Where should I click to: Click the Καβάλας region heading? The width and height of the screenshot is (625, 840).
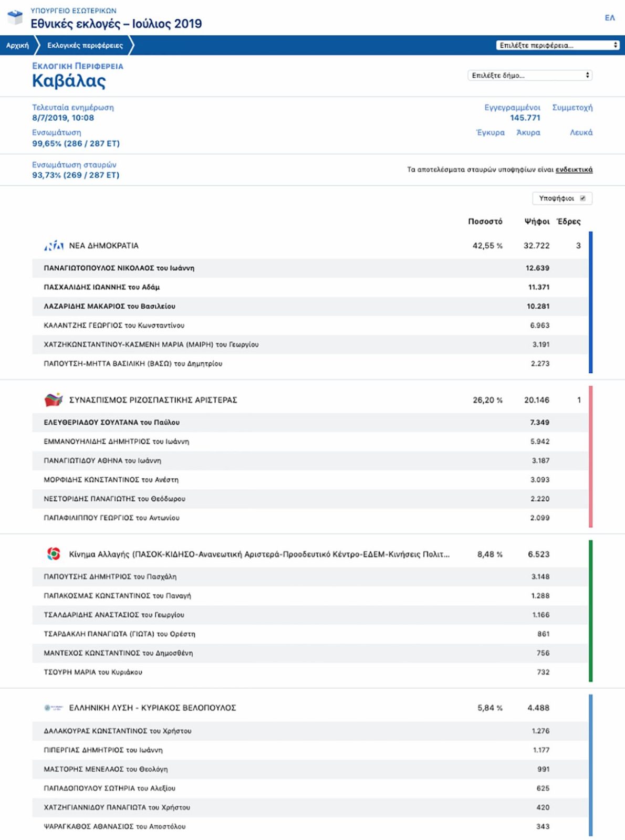(x=69, y=81)
